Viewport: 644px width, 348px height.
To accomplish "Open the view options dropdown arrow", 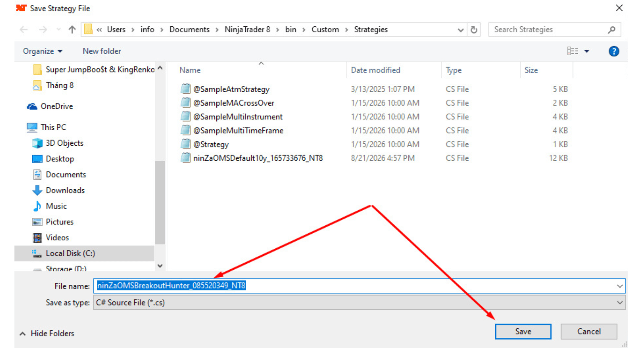I will (587, 51).
